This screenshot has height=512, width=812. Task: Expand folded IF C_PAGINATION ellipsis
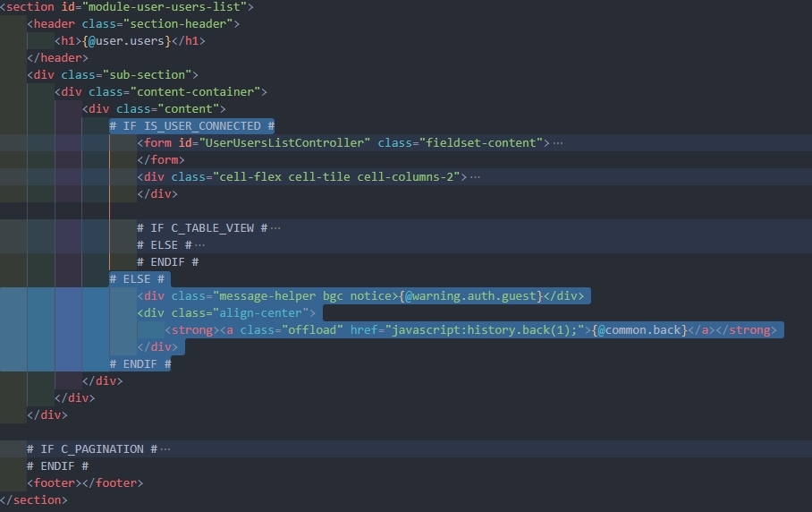tap(165, 449)
